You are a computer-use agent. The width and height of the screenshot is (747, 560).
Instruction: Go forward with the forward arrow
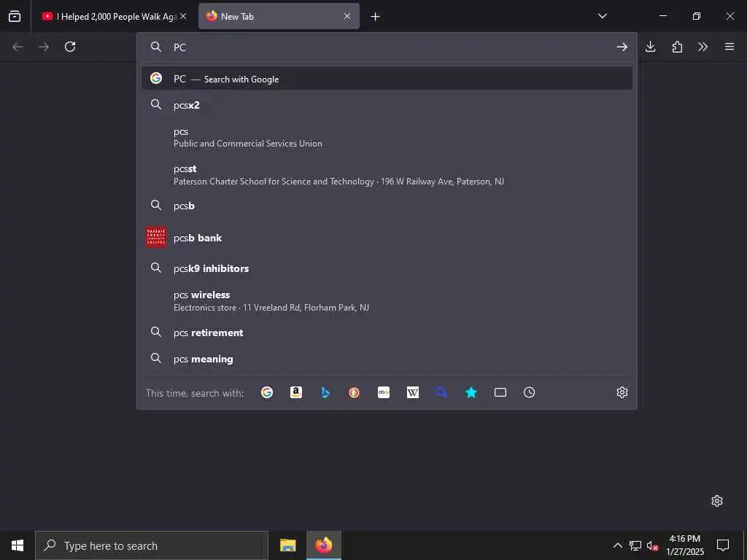[x=44, y=47]
